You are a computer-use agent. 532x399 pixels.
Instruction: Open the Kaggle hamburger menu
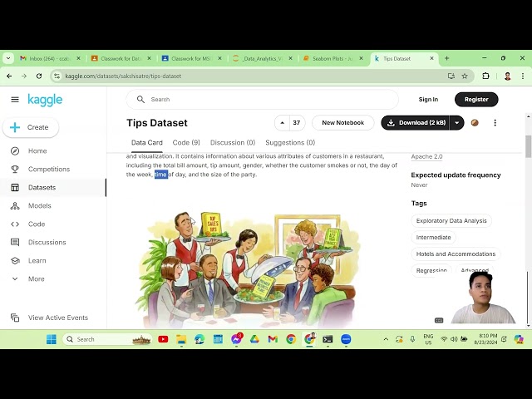pos(15,100)
